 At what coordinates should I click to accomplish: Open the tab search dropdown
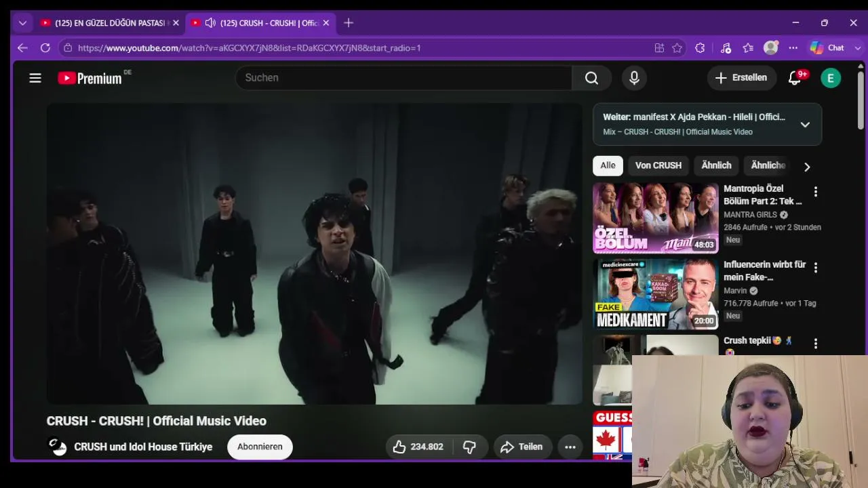pos(22,23)
